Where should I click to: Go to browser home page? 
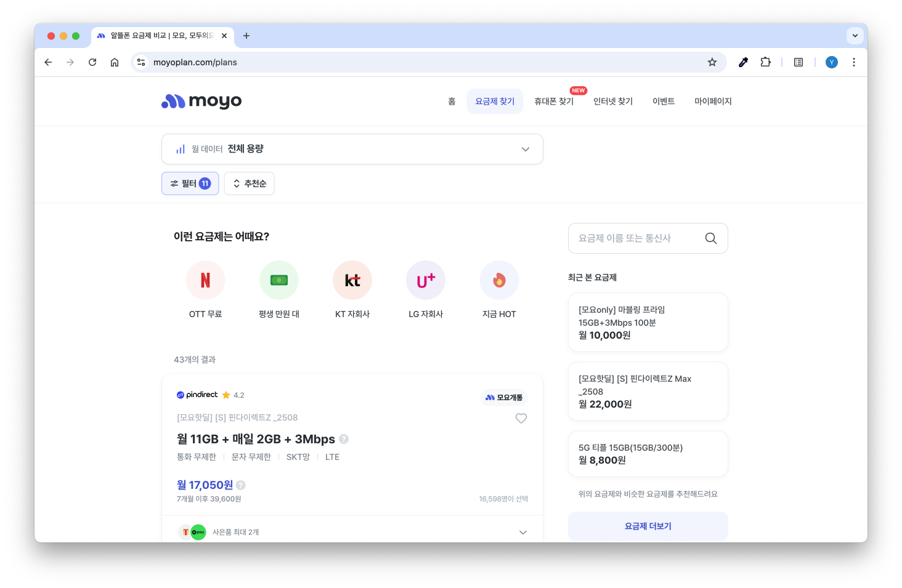[115, 62]
